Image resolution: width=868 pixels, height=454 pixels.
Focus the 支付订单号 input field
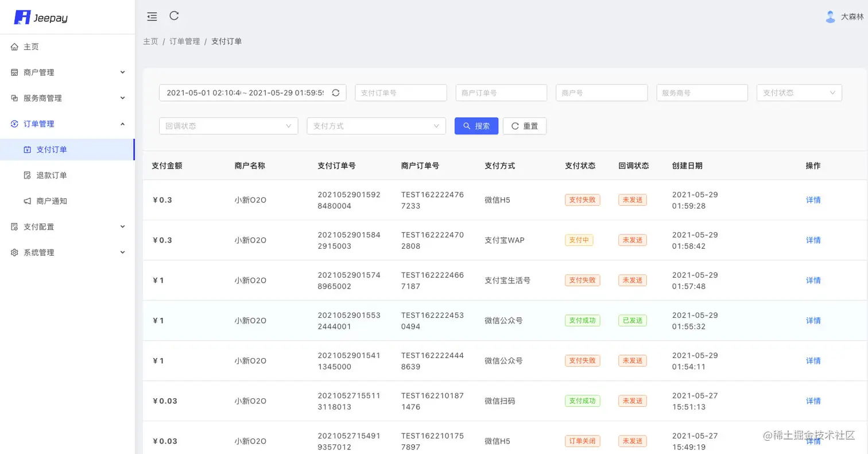click(x=401, y=93)
